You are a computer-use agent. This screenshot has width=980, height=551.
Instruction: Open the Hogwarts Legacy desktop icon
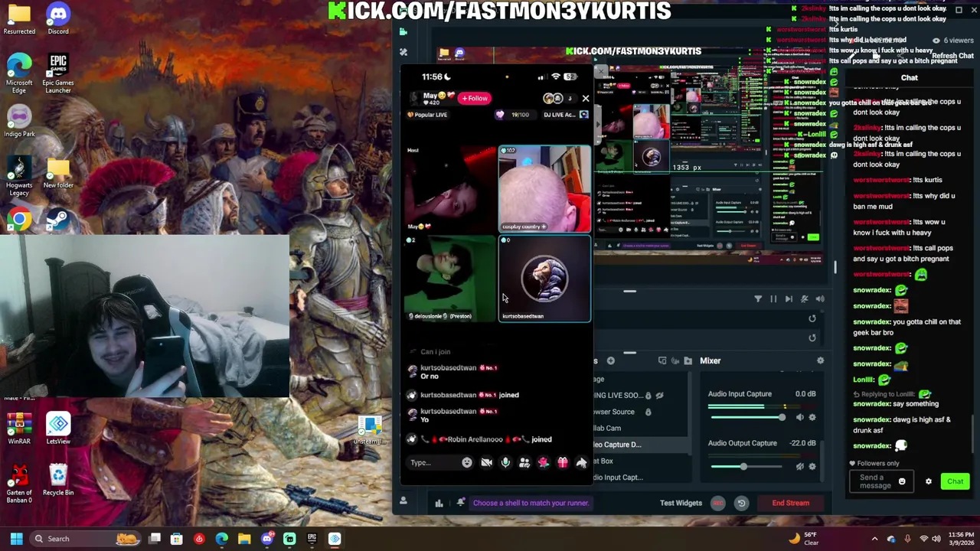tap(19, 176)
